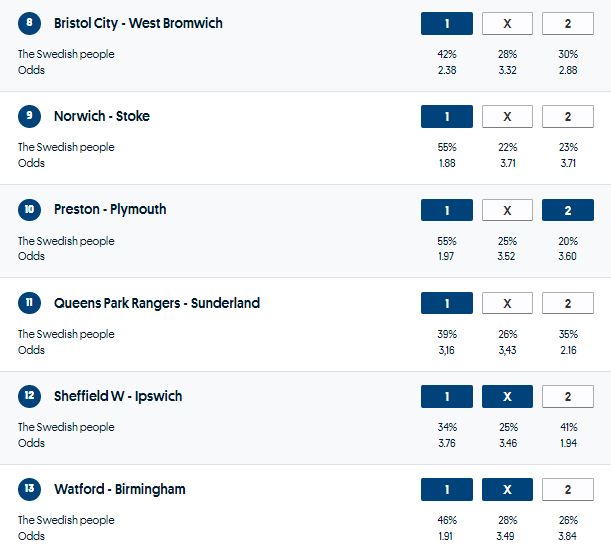Toggle home win 1 for Queens Park Rangers match

click(446, 303)
